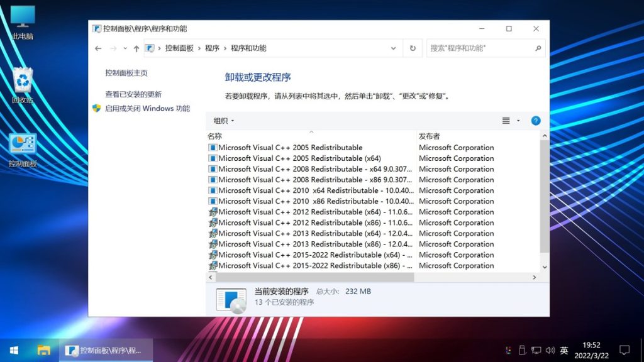This screenshot has width=644, height=362.
Task: Click the back arrow navigation button
Action: 98,48
